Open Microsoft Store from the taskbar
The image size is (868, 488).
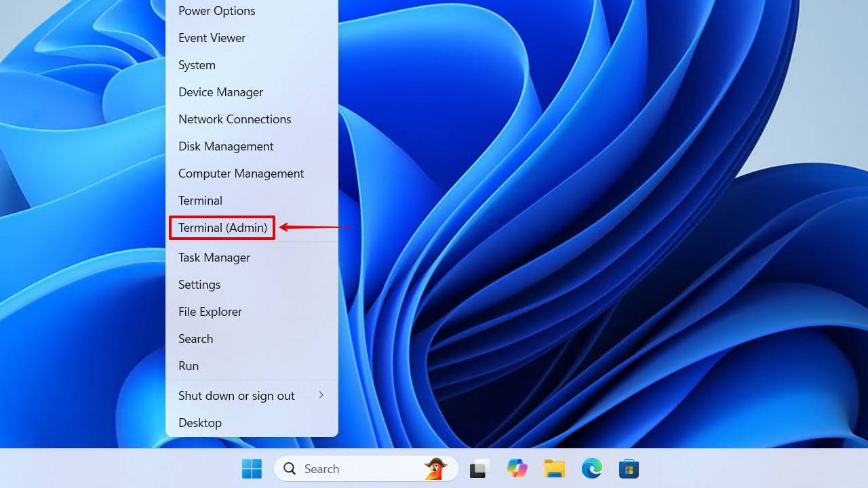(629, 468)
